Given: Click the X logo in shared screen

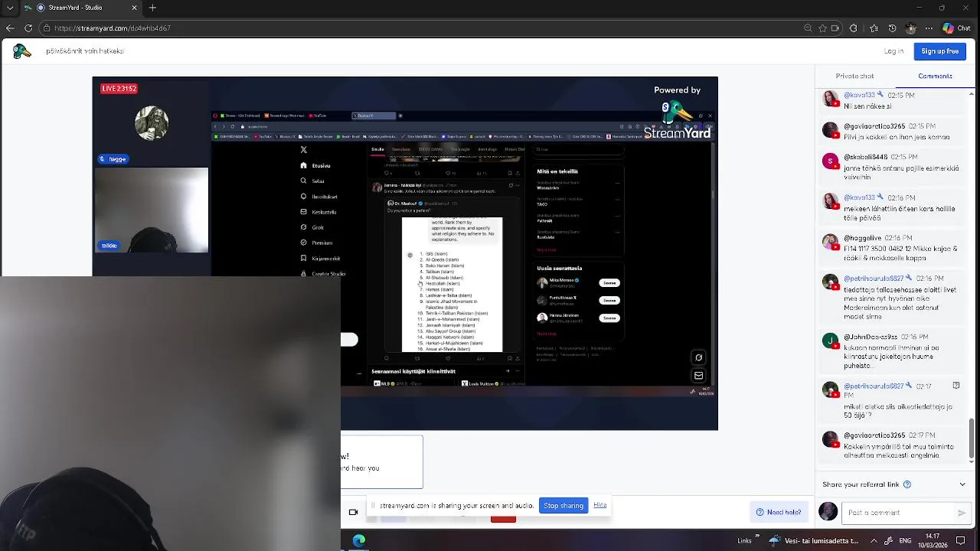Looking at the screenshot, I should click(304, 150).
